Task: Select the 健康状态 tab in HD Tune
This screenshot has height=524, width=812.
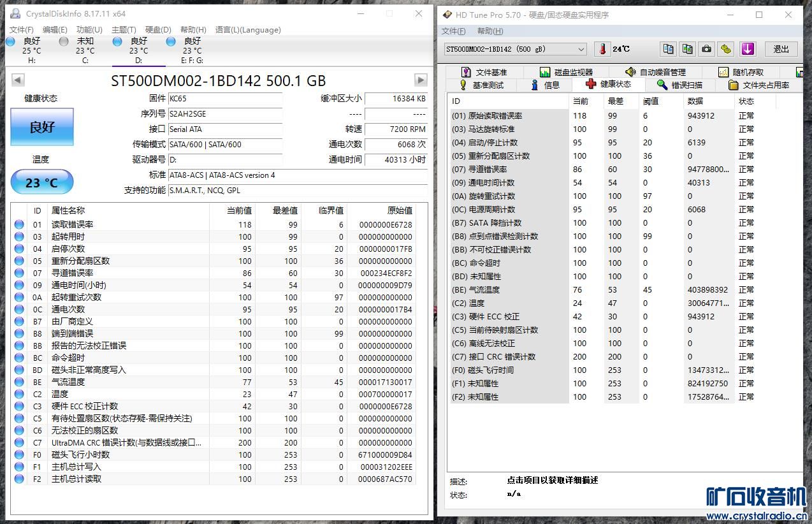Action: click(x=609, y=84)
